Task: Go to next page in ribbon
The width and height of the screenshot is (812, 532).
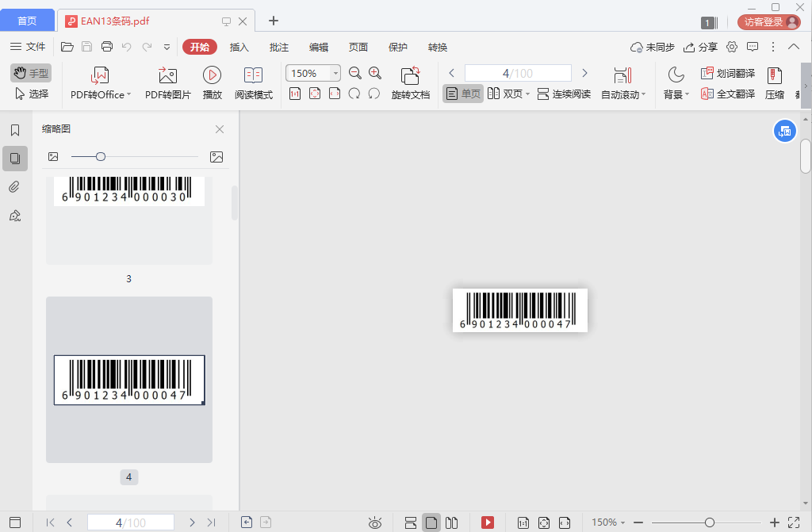Action: click(x=584, y=73)
